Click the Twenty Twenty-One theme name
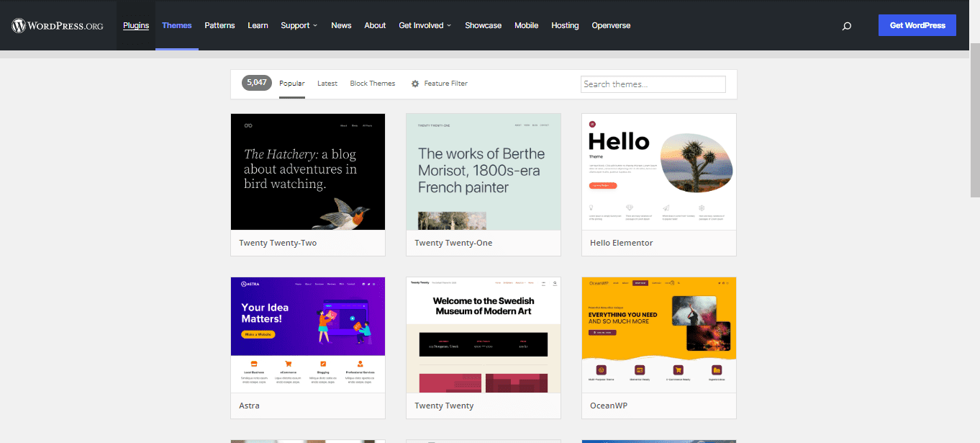 [x=453, y=243]
